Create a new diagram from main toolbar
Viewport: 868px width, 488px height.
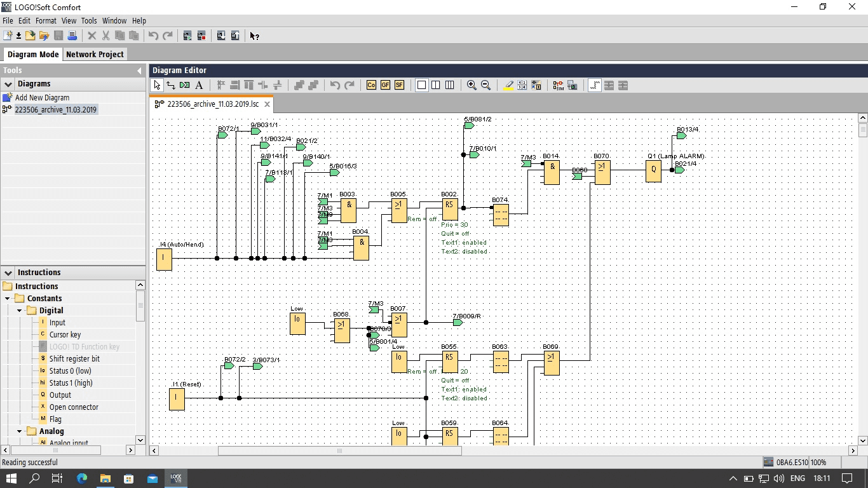(x=8, y=36)
